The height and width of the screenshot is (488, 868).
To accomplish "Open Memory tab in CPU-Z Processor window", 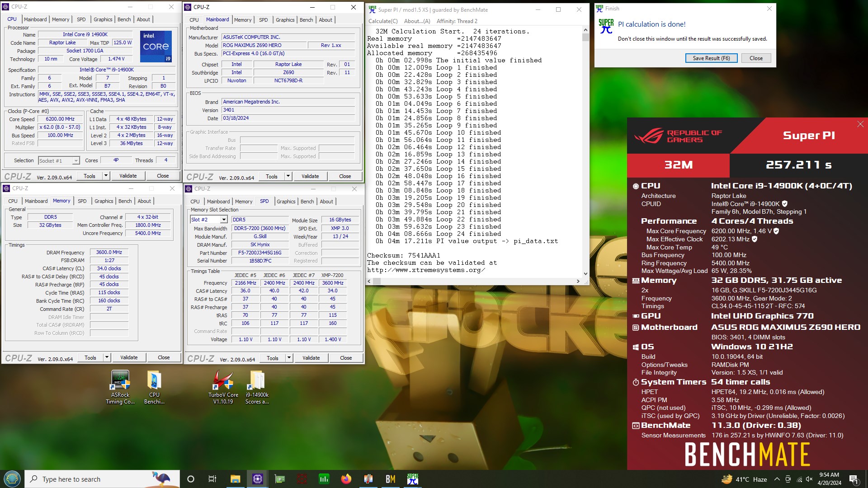I will tap(61, 19).
